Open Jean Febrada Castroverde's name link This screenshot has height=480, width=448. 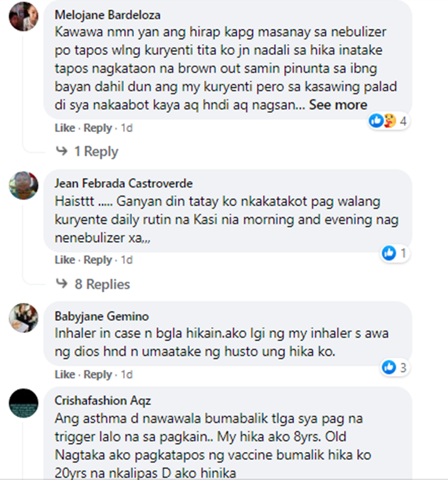coord(124,184)
